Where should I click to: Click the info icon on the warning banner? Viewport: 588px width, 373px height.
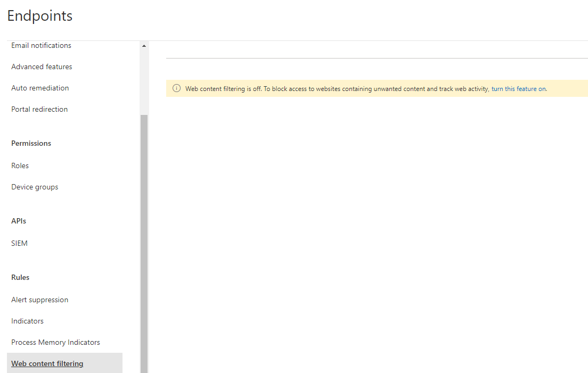pos(176,88)
